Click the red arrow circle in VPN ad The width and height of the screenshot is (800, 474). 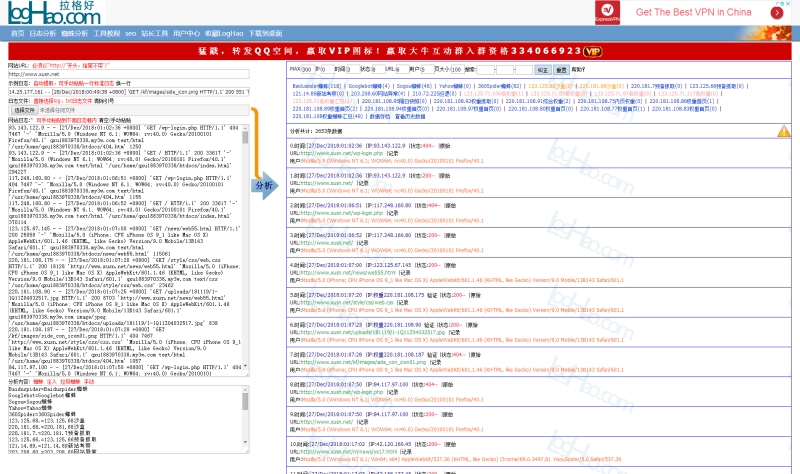click(777, 13)
